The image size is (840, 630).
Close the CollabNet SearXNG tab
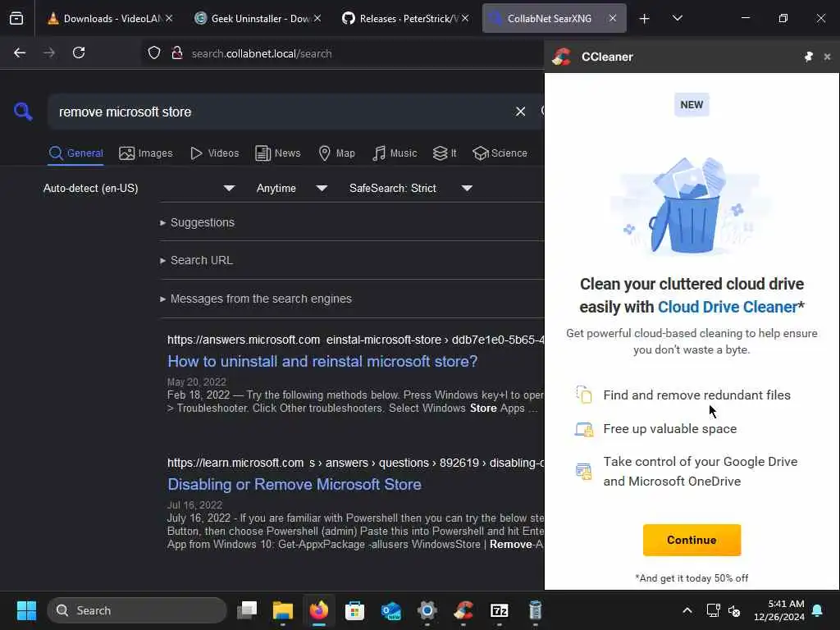[x=613, y=19]
